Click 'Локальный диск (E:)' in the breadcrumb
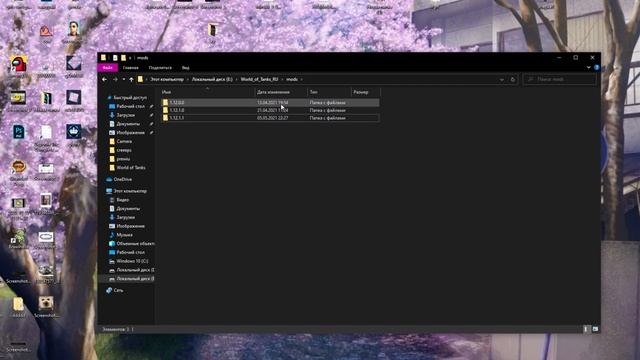Screen dimensions: 640x360 point(212,79)
